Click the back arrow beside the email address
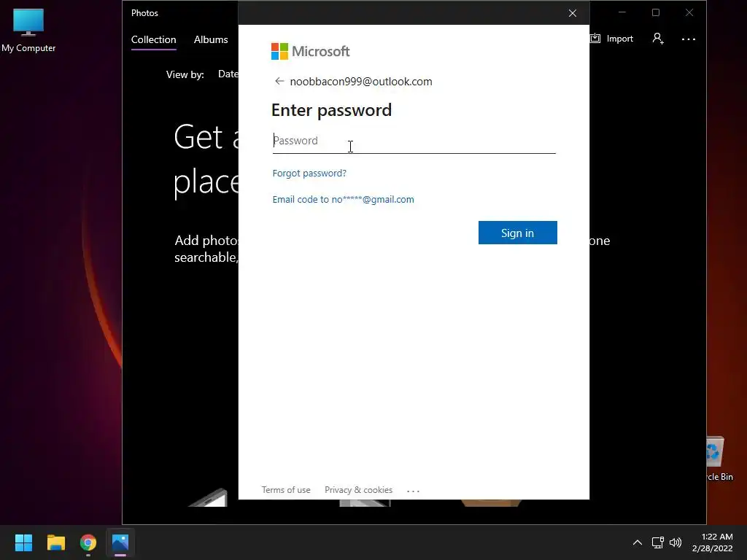Viewport: 747px width, 560px height. click(279, 82)
